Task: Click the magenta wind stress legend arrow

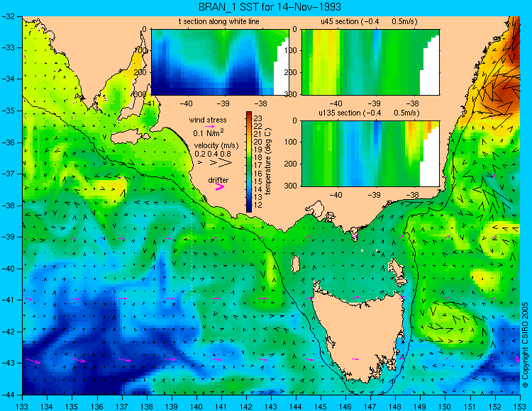Action: pos(210,126)
